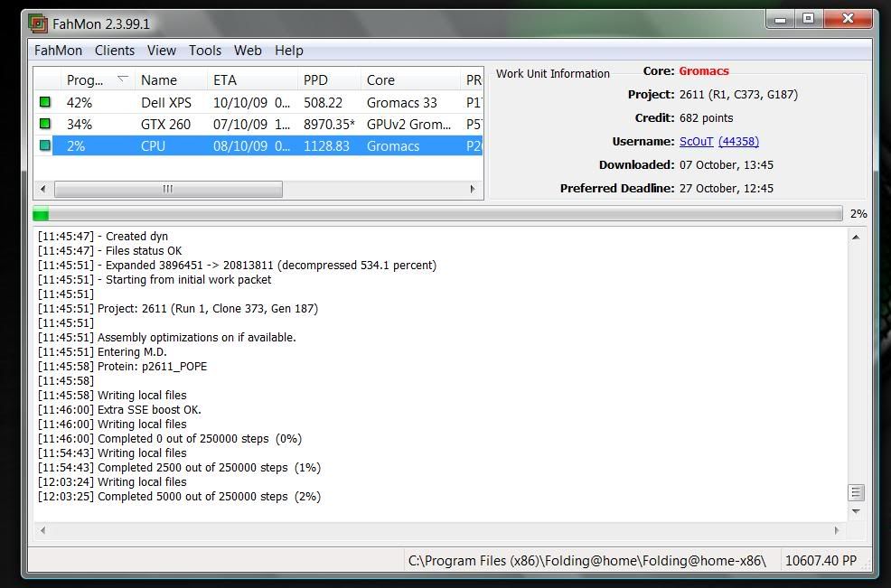Sort clients by the Core column header
This screenshot has width=891, height=588.
coord(409,80)
